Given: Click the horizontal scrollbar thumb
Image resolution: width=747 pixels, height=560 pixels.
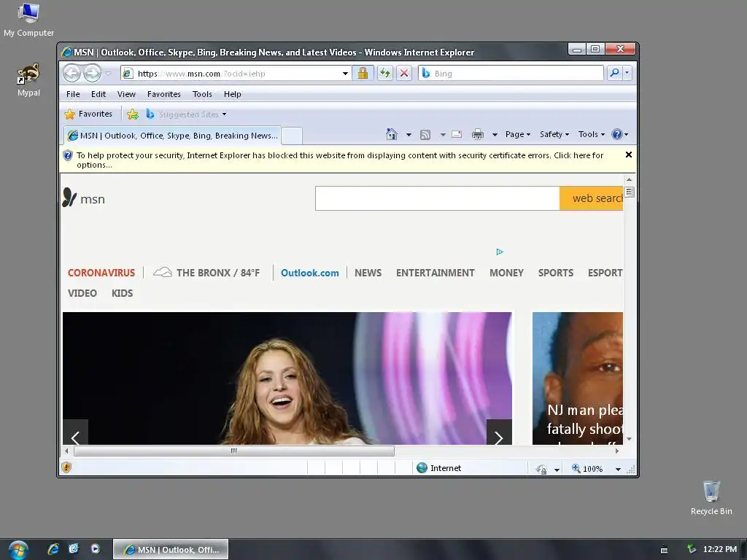Looking at the screenshot, I should (234, 451).
